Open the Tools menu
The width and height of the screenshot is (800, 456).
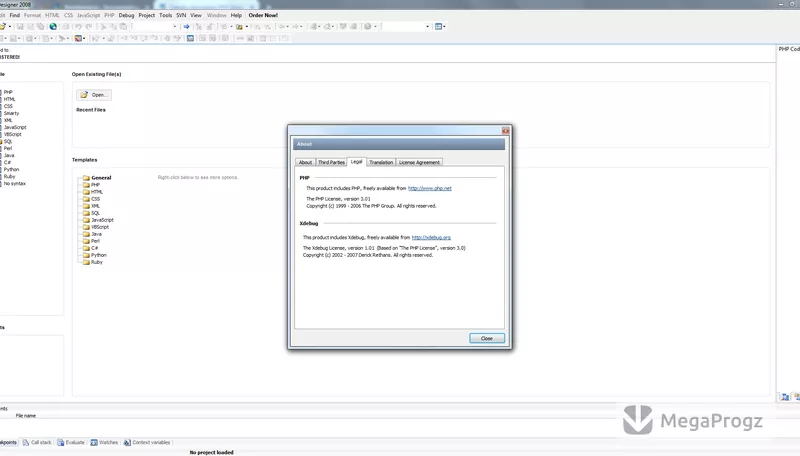(165, 15)
